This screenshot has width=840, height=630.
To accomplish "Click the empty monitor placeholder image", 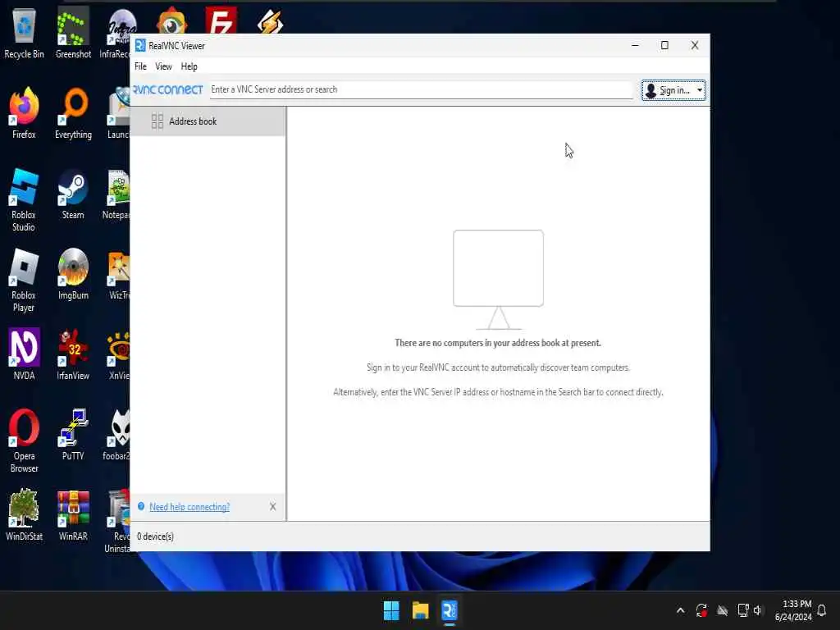I will pyautogui.click(x=498, y=279).
